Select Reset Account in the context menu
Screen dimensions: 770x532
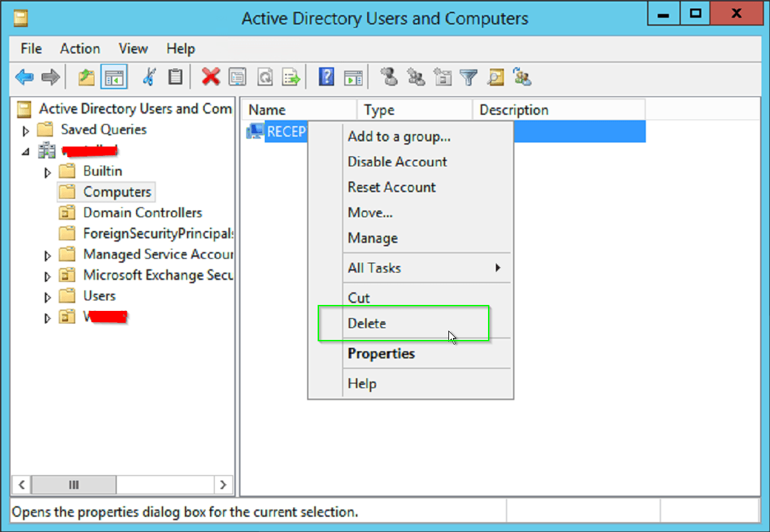click(392, 187)
